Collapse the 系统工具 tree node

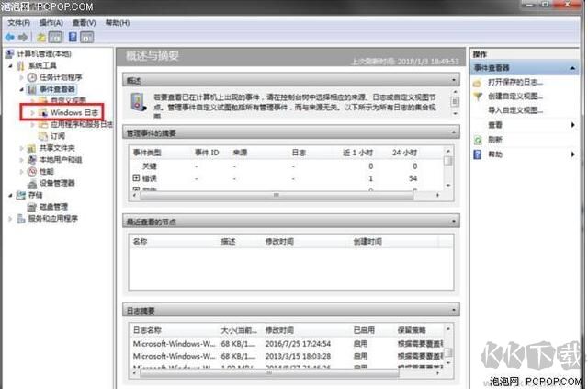(x=10, y=65)
